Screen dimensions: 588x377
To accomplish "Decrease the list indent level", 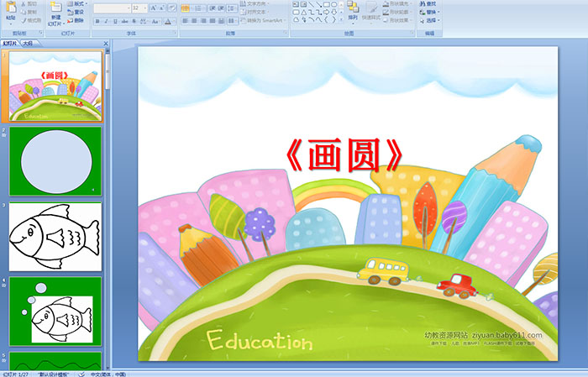I will pyautogui.click(x=213, y=8).
